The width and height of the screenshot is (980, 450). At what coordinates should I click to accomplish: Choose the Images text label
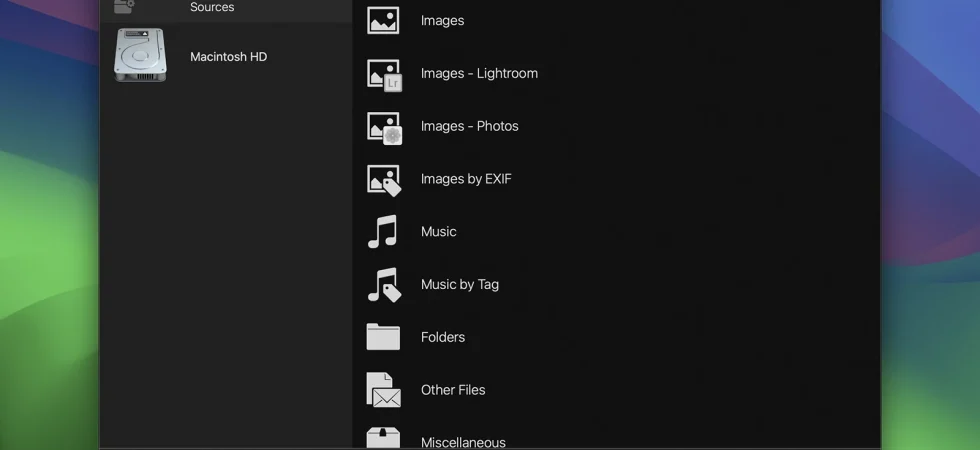pyautogui.click(x=442, y=21)
